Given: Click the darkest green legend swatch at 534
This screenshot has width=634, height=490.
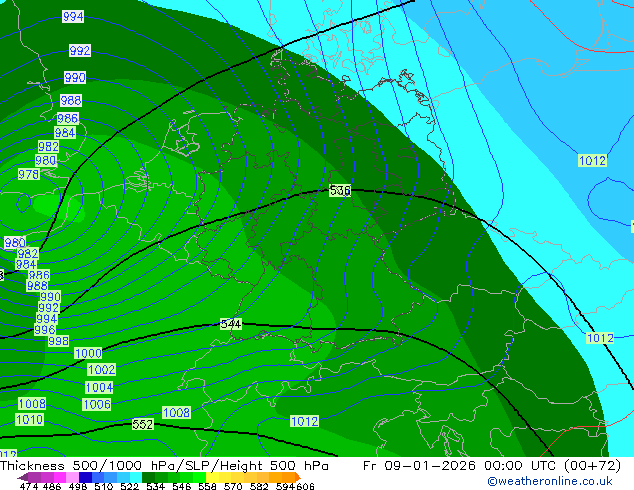Looking at the screenshot, I should pos(148,477).
